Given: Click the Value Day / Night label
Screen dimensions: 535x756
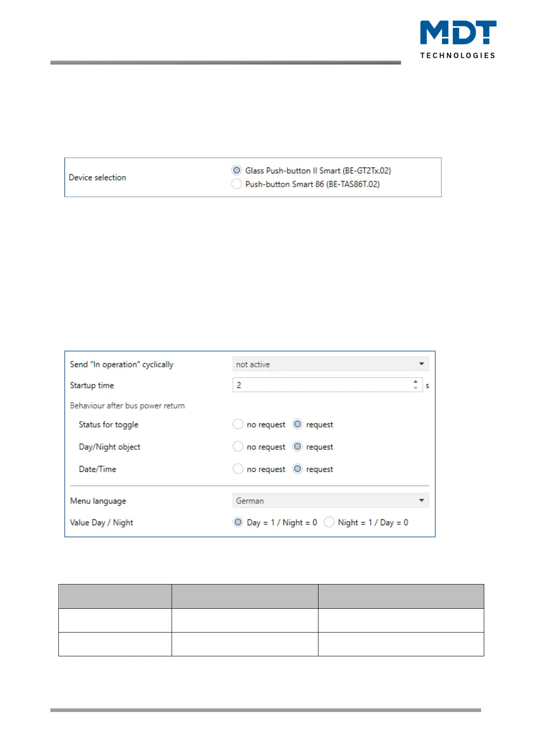Looking at the screenshot, I should pyautogui.click(x=102, y=523).
